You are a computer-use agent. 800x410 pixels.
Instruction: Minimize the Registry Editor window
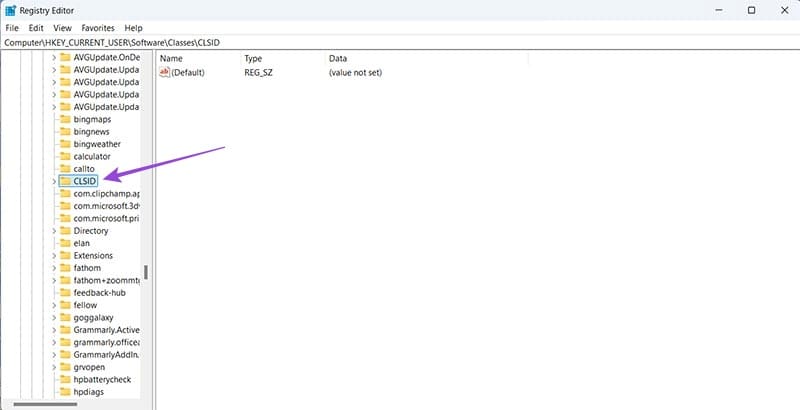(x=718, y=10)
